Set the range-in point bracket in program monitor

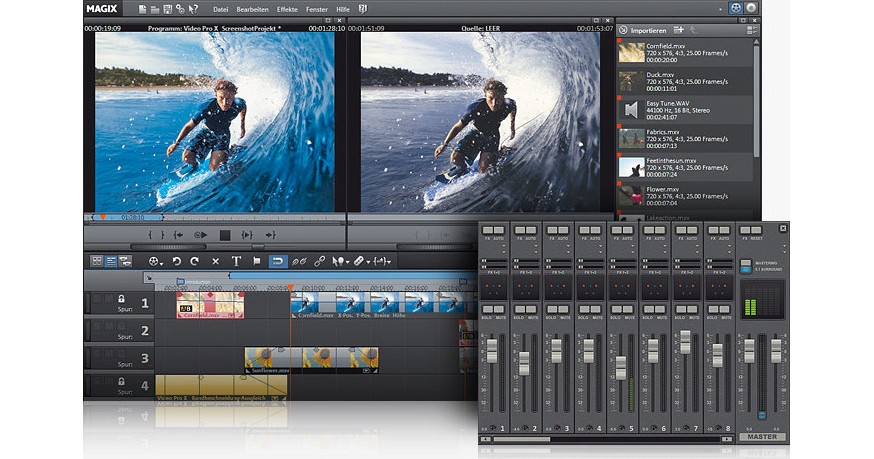150,235
